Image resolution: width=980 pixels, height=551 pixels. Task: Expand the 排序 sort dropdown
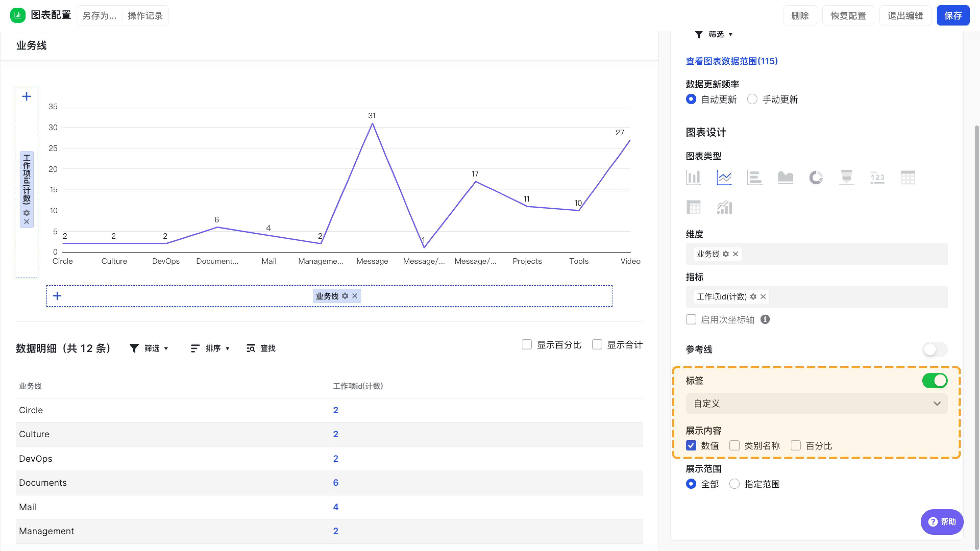tap(210, 348)
